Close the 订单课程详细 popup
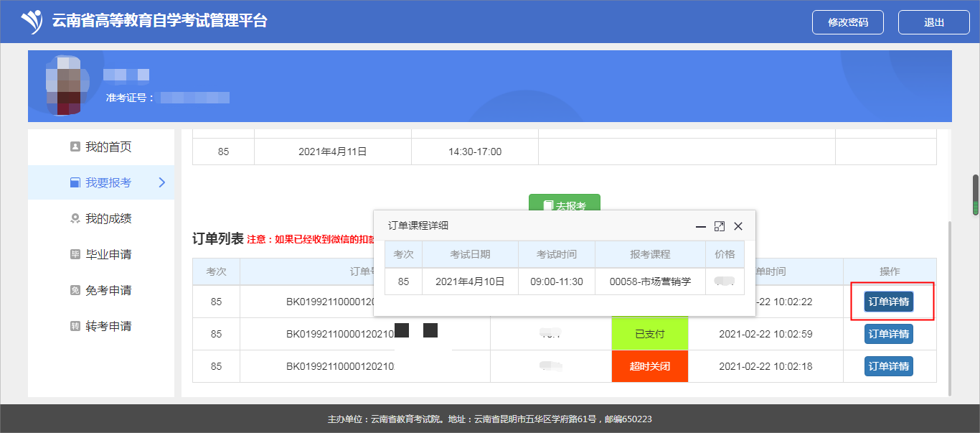Screen dimensions: 980x433 click(738, 226)
